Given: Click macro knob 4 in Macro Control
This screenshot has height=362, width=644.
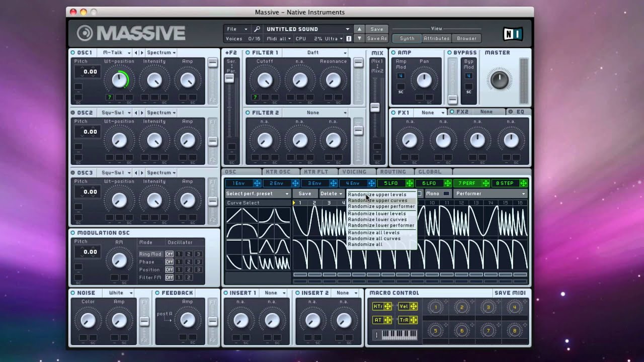Looking at the screenshot, I should coord(514,308).
